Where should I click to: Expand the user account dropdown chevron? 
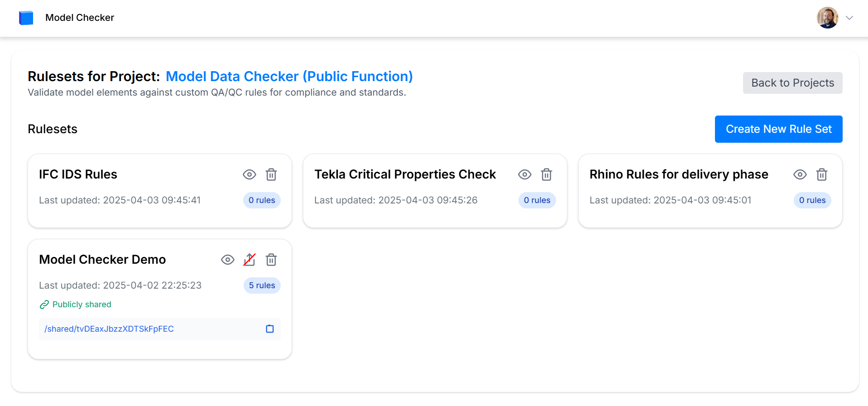[x=849, y=18]
